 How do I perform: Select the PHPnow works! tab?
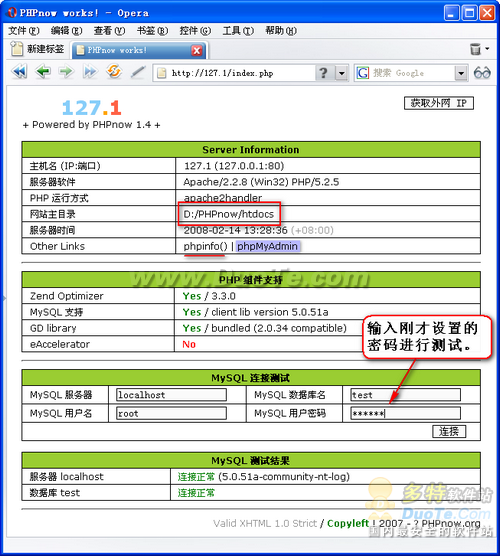point(140,50)
